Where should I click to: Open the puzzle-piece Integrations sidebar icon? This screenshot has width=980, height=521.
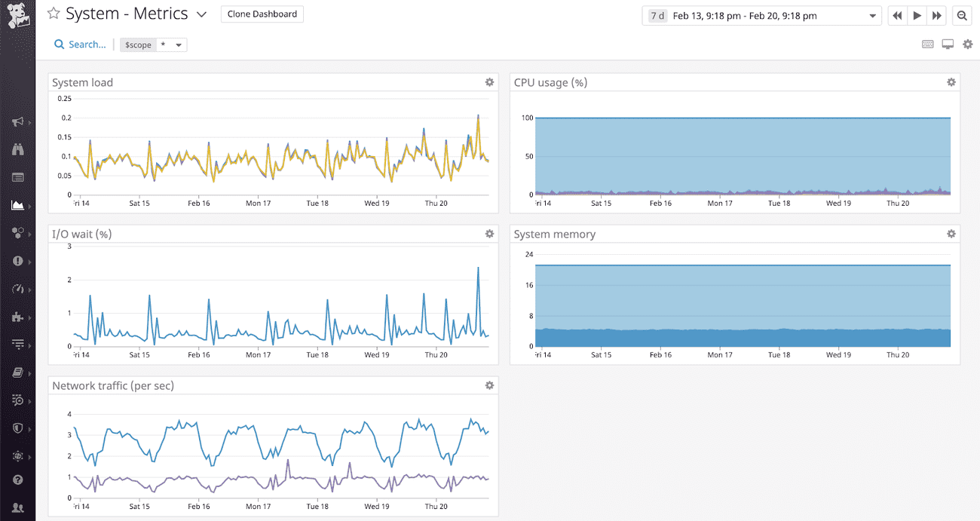click(x=18, y=317)
